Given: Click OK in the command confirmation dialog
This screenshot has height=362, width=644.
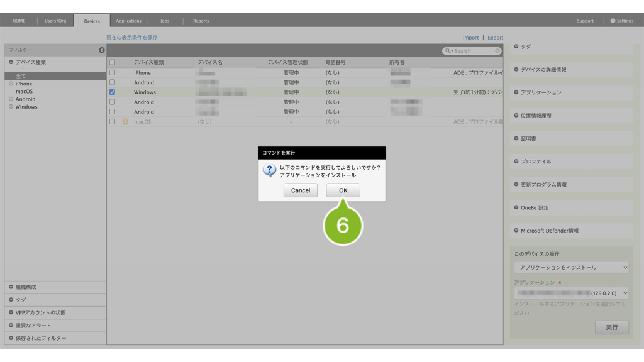Looking at the screenshot, I should tap(343, 190).
